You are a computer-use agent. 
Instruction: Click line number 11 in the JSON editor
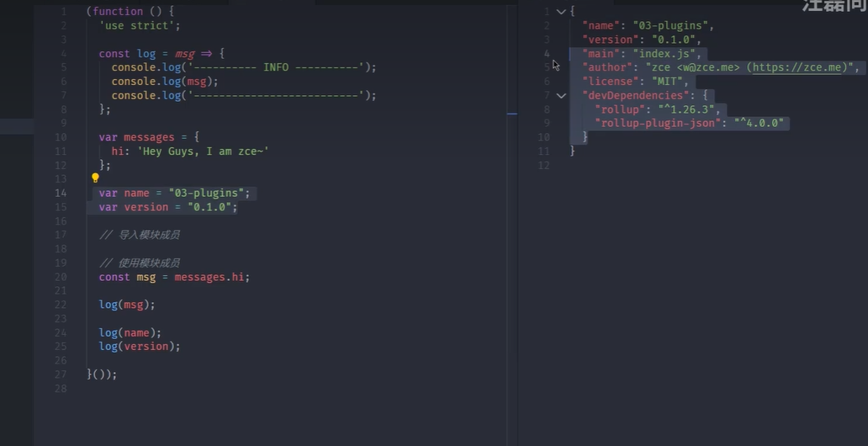pyautogui.click(x=544, y=151)
